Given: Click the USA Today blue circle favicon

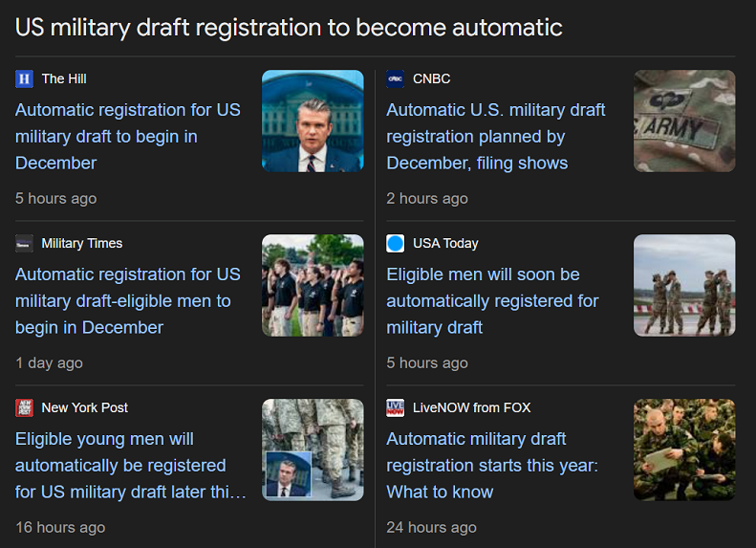Looking at the screenshot, I should click(x=396, y=243).
